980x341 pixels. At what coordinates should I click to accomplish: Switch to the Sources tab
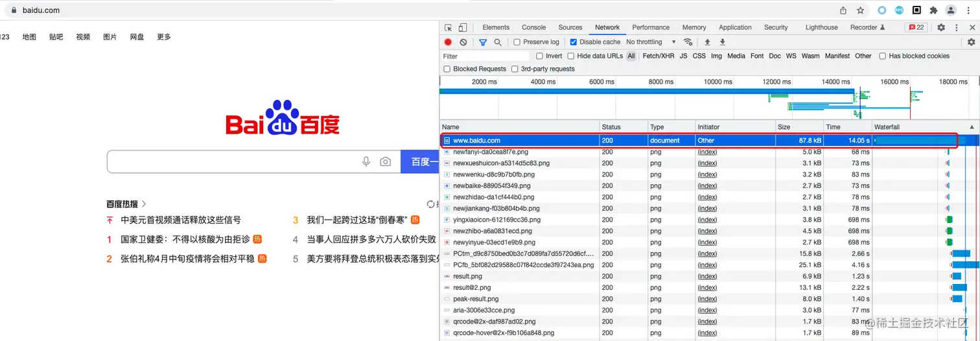[570, 28]
